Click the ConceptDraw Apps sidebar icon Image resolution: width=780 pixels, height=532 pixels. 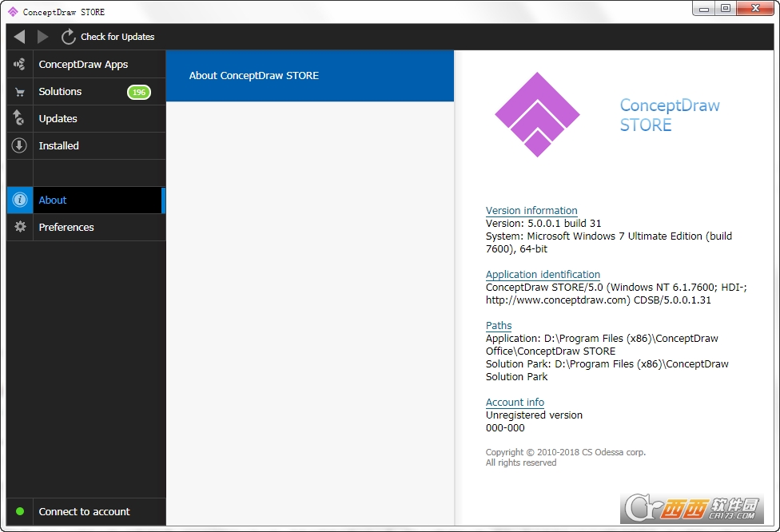tap(19, 64)
